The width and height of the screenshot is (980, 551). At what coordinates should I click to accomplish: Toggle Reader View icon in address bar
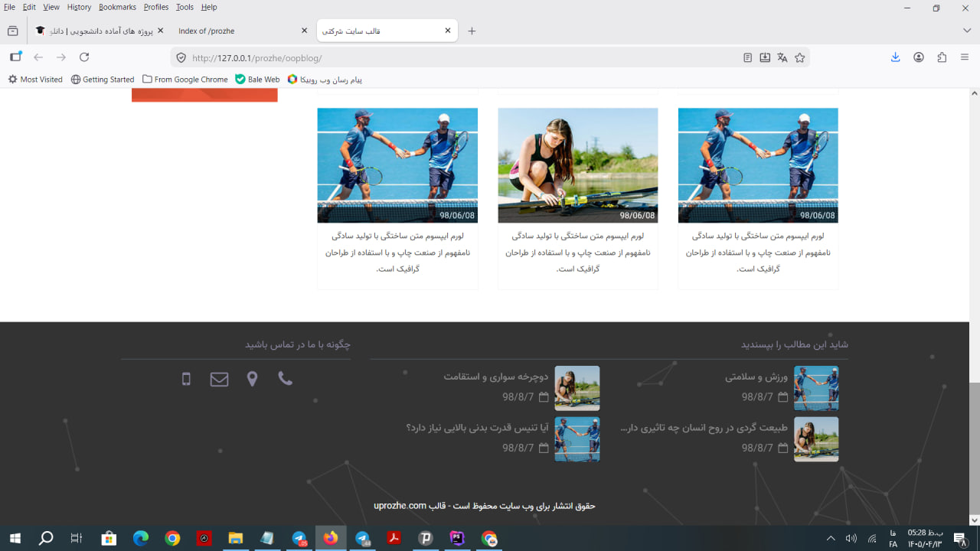748,57
